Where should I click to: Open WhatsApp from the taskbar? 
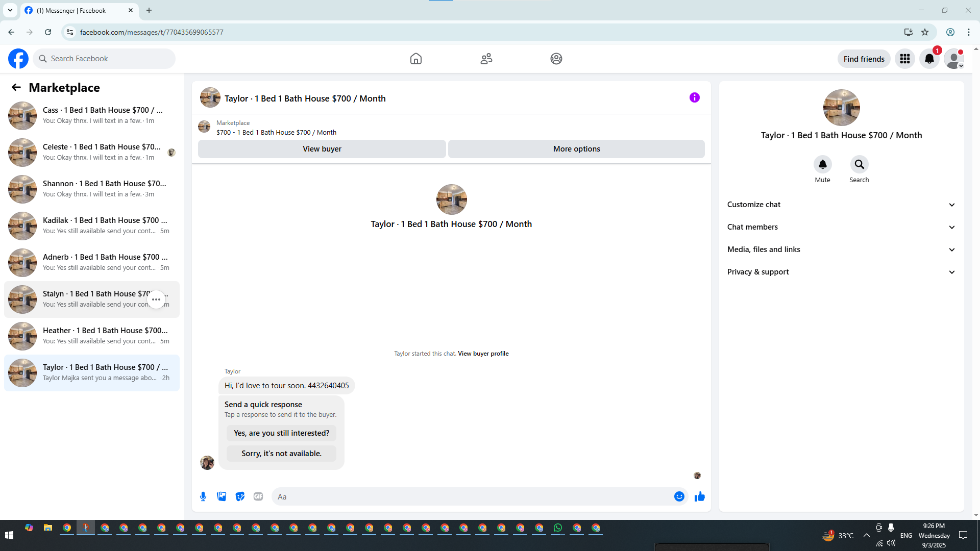click(x=558, y=528)
